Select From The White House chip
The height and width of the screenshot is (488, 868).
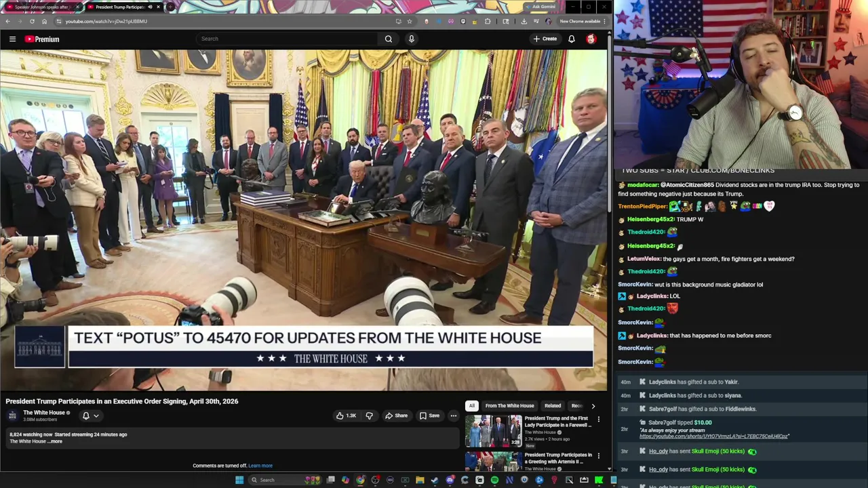coord(510,405)
